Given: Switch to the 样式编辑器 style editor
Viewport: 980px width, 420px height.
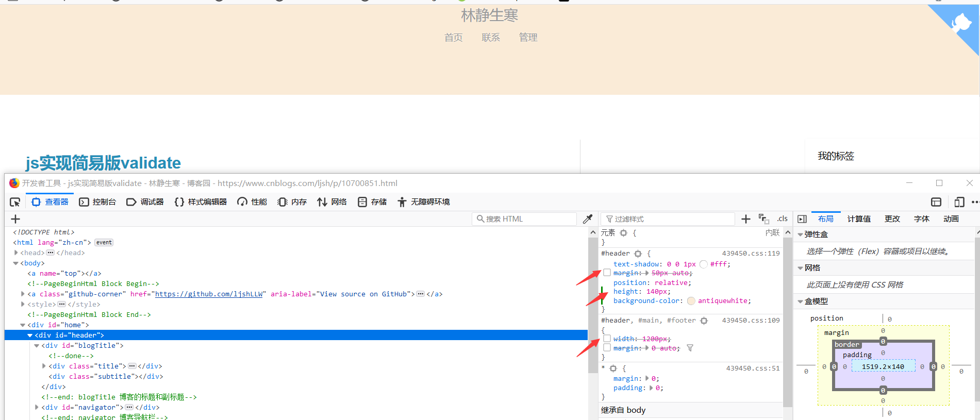Looking at the screenshot, I should [x=201, y=202].
